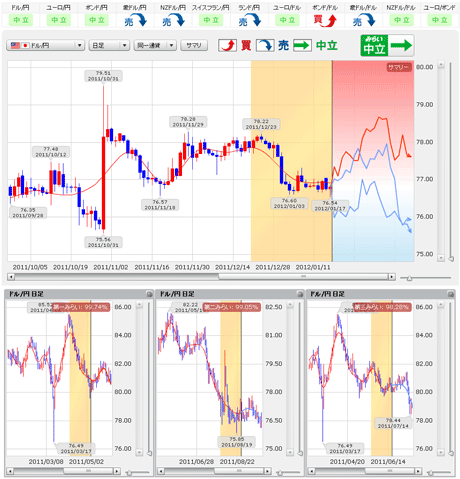Image resolution: width=460 pixels, height=479 pixels.
Task: Click the green みらい中立 forecast button
Action: [387, 45]
